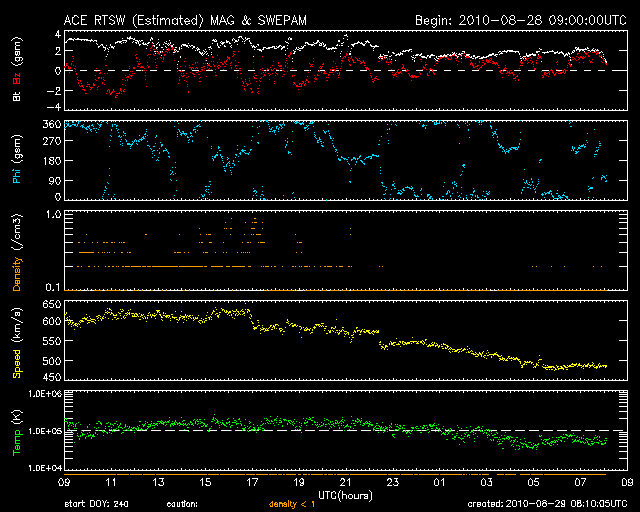The height and width of the screenshot is (512, 640).
Task: Click the start DOY: 240 text
Action: coord(99,504)
